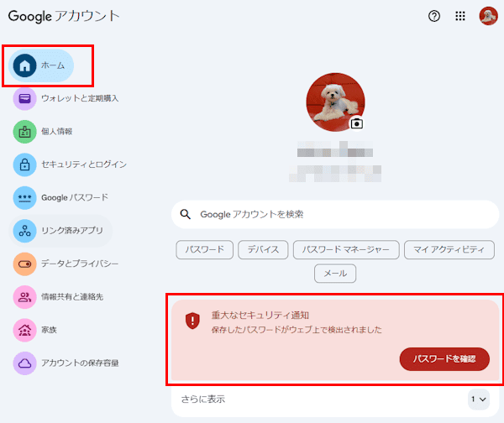This screenshot has height=423, width=504.
Task: Click the リンク済みアプリ connected nodes icon
Action: coord(24,231)
